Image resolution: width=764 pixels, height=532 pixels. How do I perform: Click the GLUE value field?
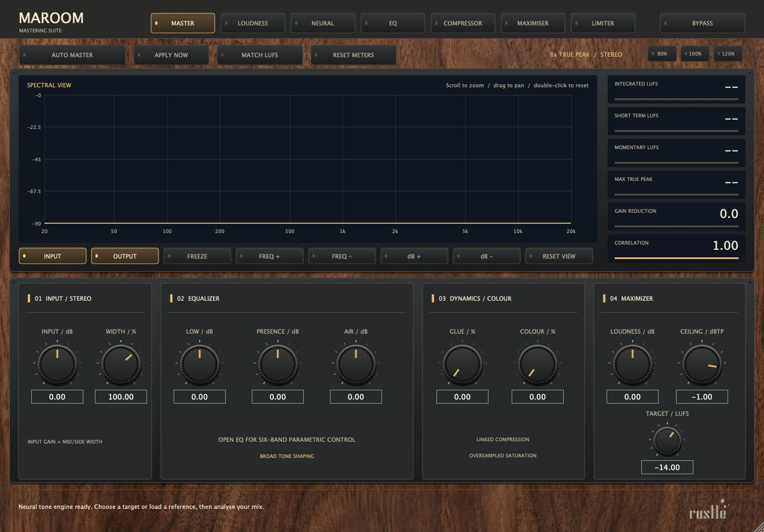click(x=462, y=397)
